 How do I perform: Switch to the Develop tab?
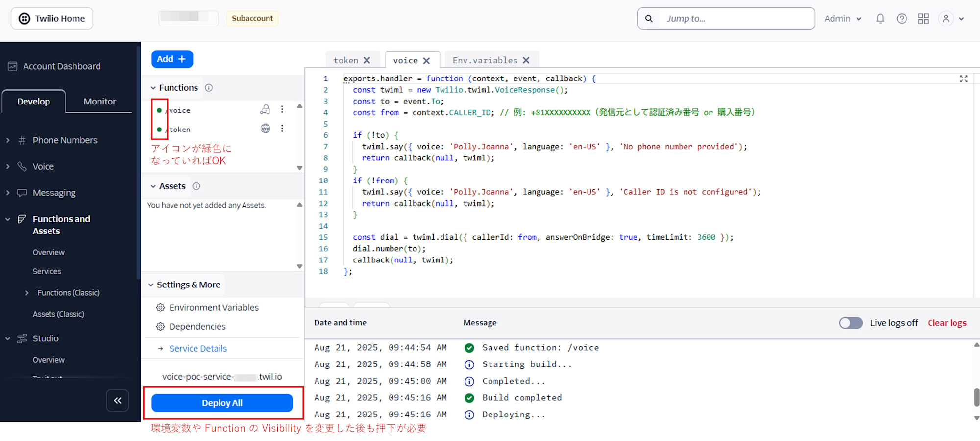(x=33, y=102)
